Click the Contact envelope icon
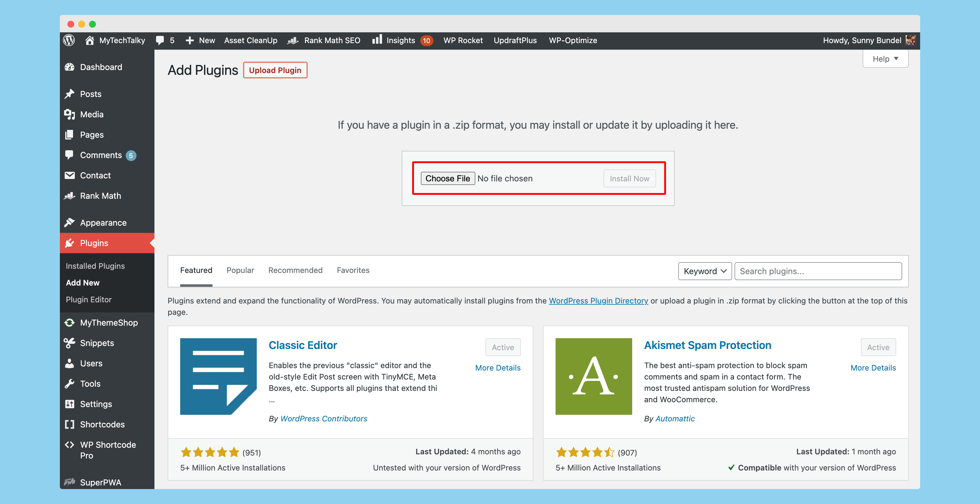Viewport: 980px width, 504px height. click(69, 175)
